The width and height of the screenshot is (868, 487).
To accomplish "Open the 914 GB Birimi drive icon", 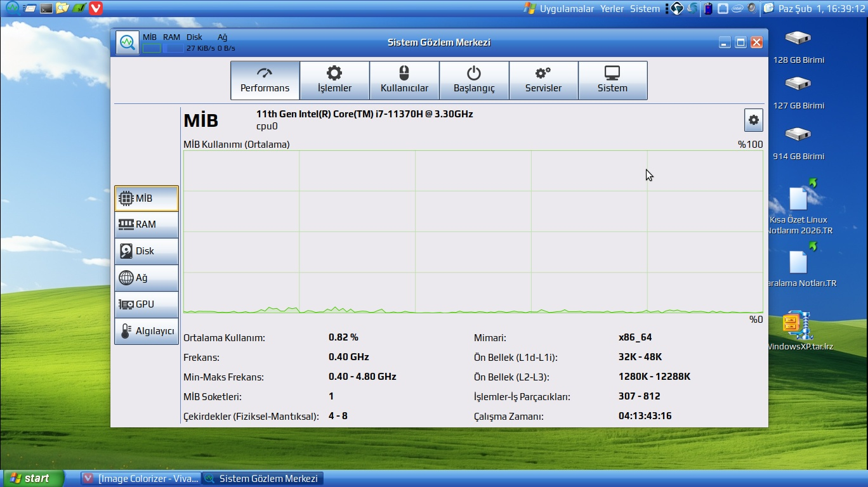I will click(798, 142).
